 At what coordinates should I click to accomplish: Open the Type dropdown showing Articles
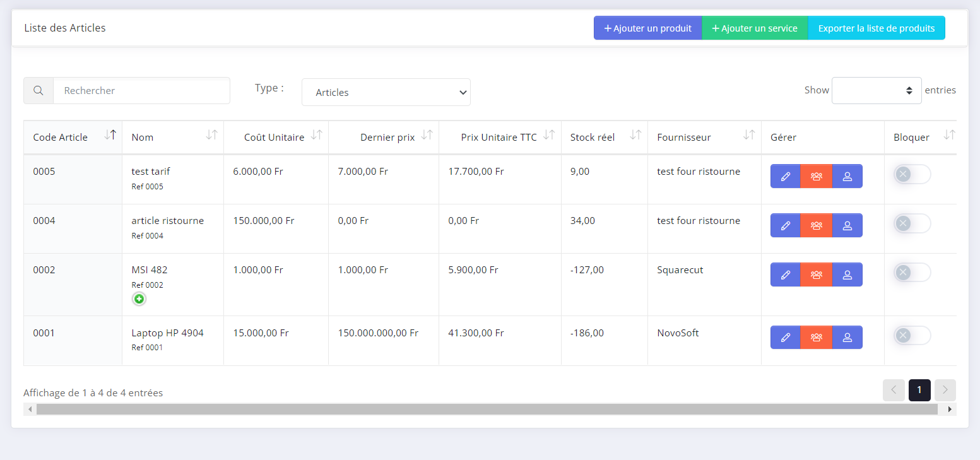(x=386, y=92)
